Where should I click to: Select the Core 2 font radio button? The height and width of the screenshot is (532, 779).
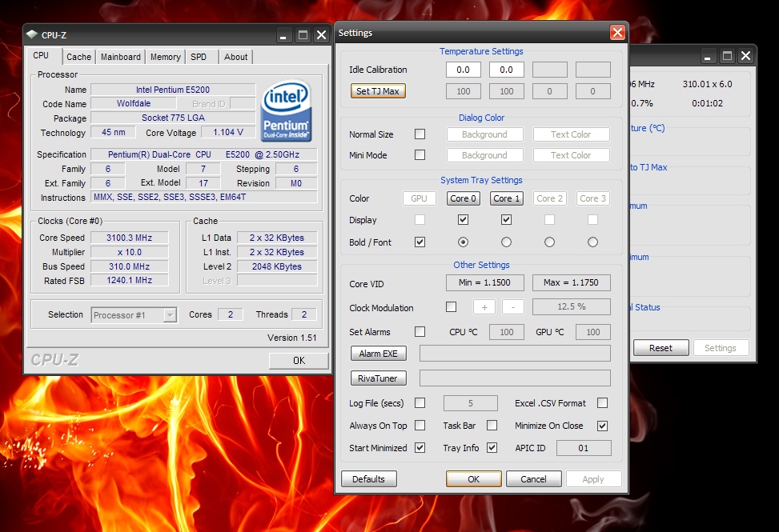click(x=549, y=242)
